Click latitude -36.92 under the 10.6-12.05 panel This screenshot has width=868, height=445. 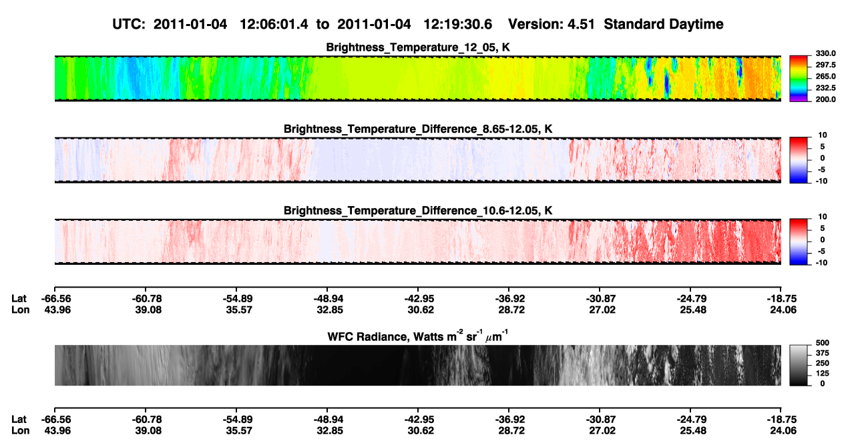coord(509,298)
